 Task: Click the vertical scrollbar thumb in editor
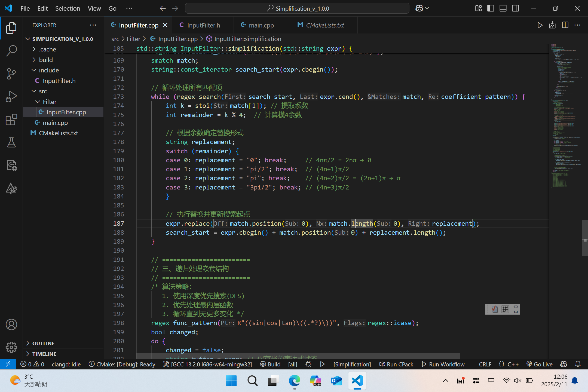click(x=584, y=238)
